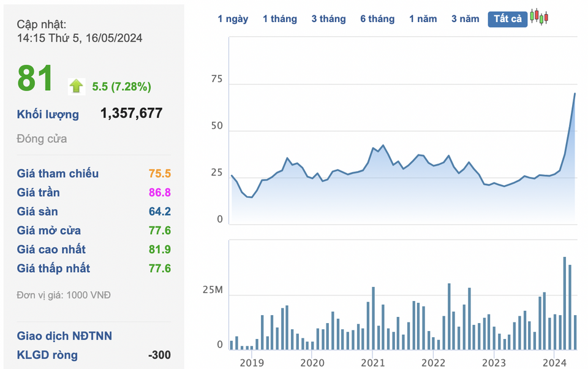Click the green up-arrow price change icon

click(76, 86)
